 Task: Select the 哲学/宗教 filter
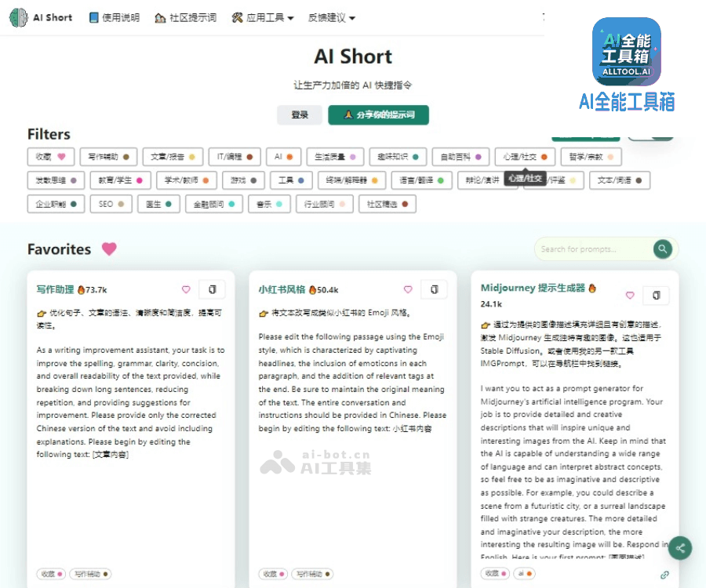point(591,157)
